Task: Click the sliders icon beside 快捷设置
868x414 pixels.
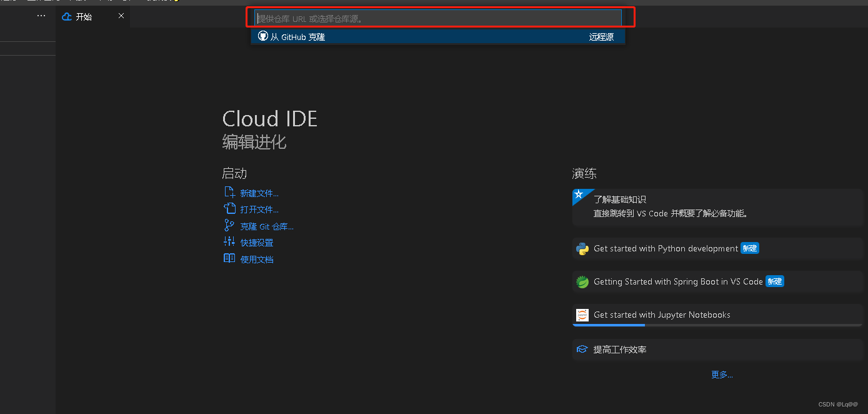Action: 229,242
